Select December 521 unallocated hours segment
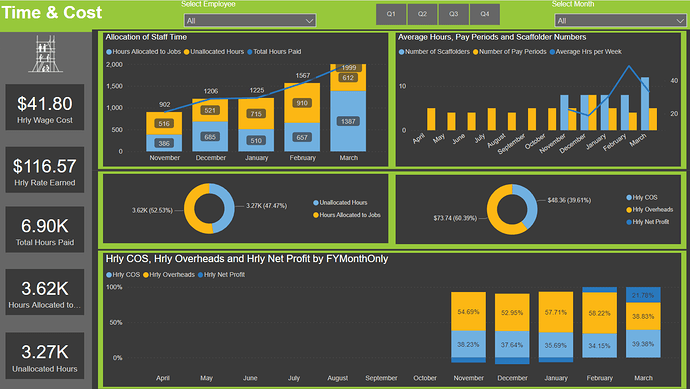The width and height of the screenshot is (690, 389). [x=210, y=110]
